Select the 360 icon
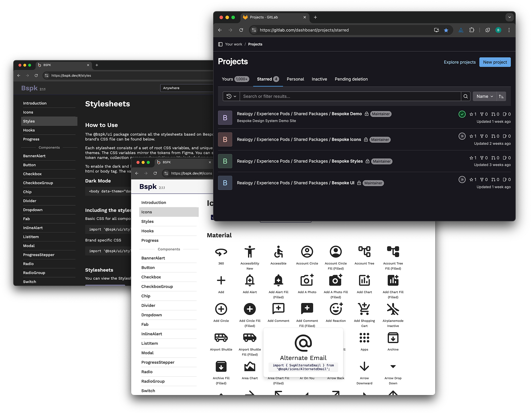Screen dimensions: 532x414 221,251
